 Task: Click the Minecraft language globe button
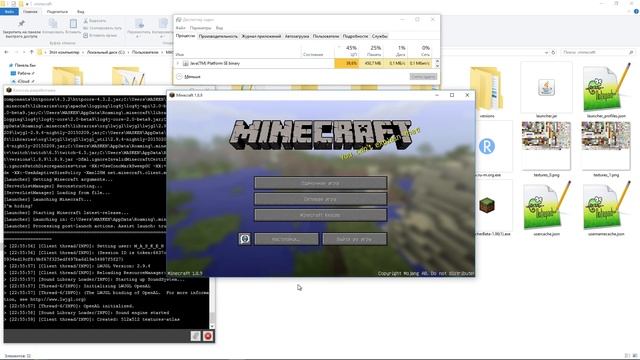[x=244, y=239]
